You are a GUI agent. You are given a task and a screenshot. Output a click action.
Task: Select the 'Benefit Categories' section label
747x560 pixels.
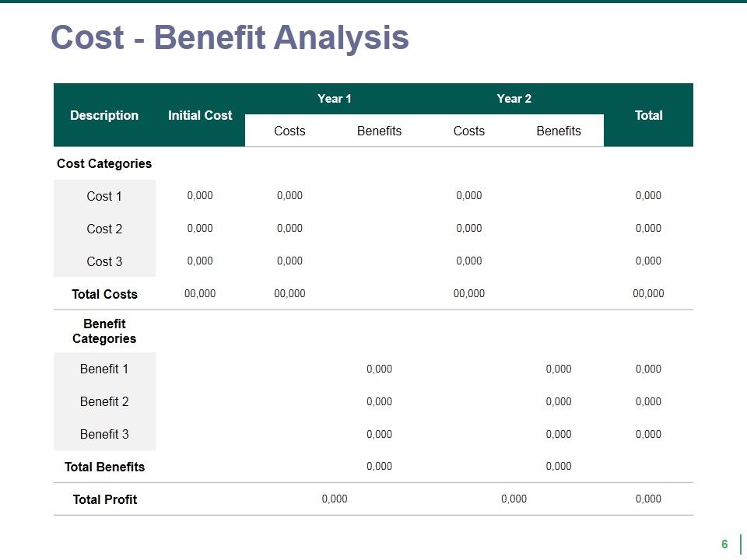click(104, 331)
